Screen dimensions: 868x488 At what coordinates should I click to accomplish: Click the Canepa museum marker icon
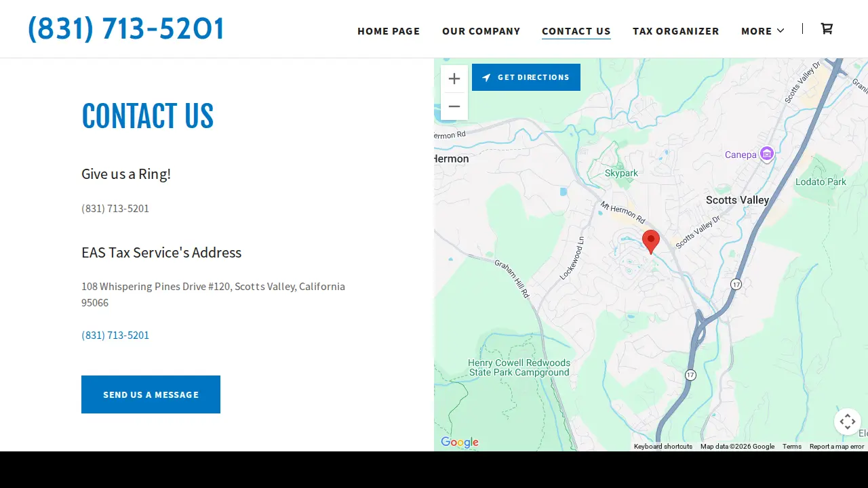[x=766, y=154]
